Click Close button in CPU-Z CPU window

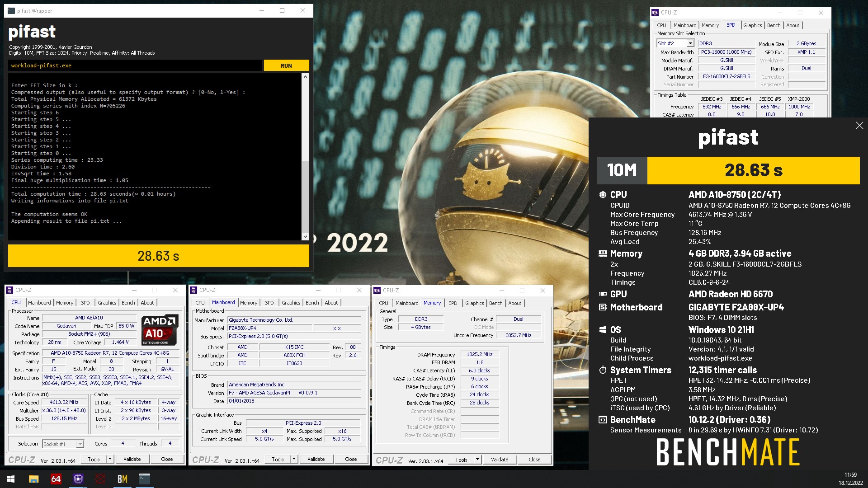pos(167,459)
